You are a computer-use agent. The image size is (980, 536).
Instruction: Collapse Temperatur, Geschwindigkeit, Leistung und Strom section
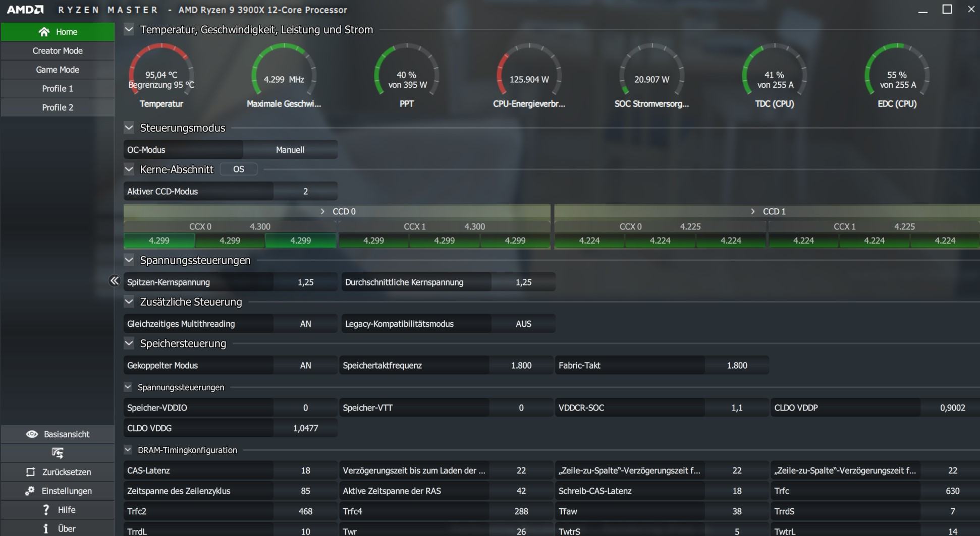pos(129,29)
